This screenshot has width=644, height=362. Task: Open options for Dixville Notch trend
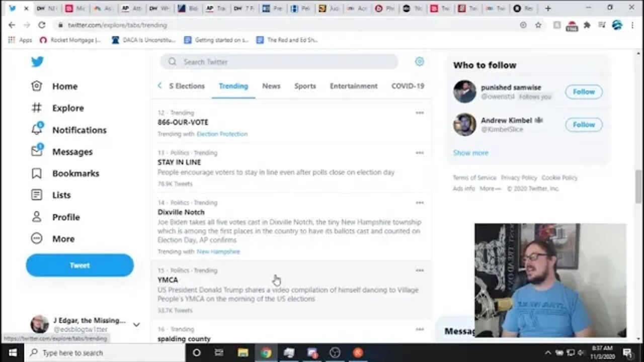pos(420,203)
